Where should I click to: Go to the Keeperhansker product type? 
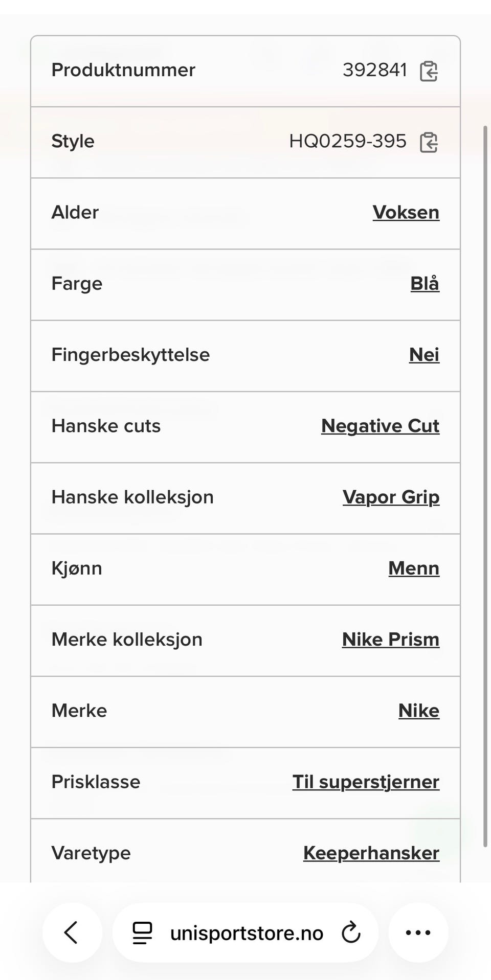coord(371,853)
